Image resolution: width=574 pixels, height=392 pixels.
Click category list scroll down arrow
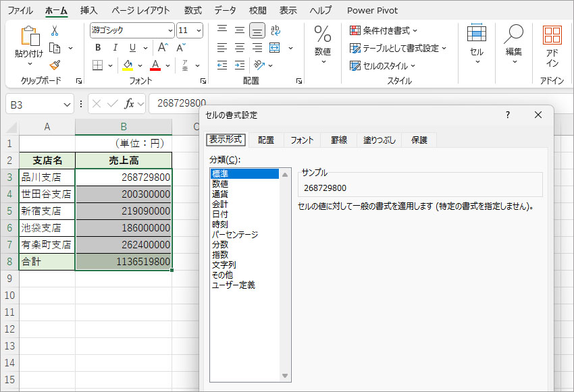tap(285, 376)
